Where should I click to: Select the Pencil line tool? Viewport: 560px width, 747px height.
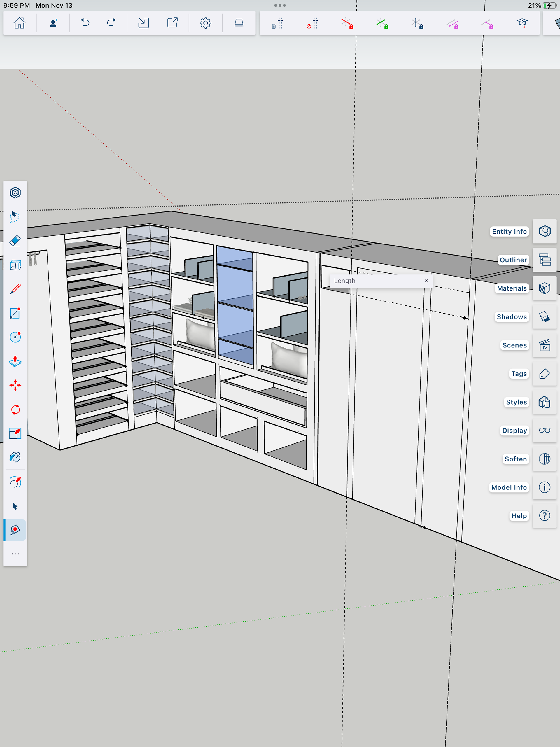pyautogui.click(x=15, y=289)
